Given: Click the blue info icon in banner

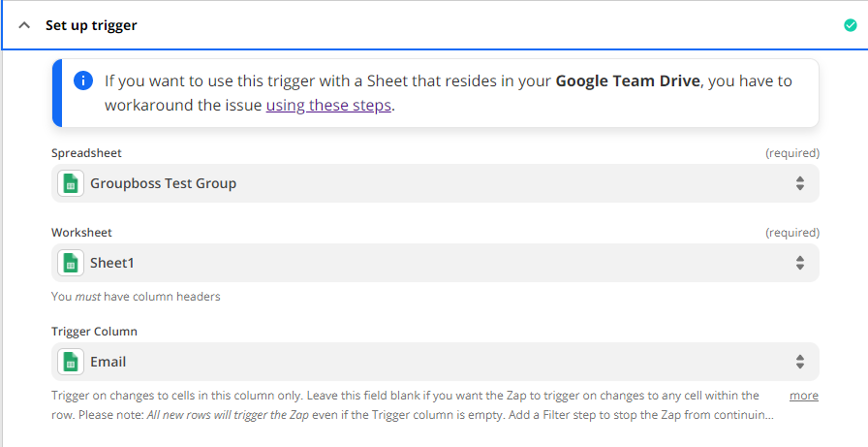Looking at the screenshot, I should 84,80.
